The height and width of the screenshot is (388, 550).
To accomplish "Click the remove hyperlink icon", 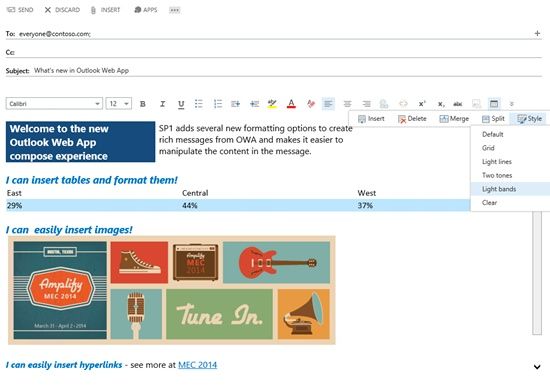I will [403, 104].
